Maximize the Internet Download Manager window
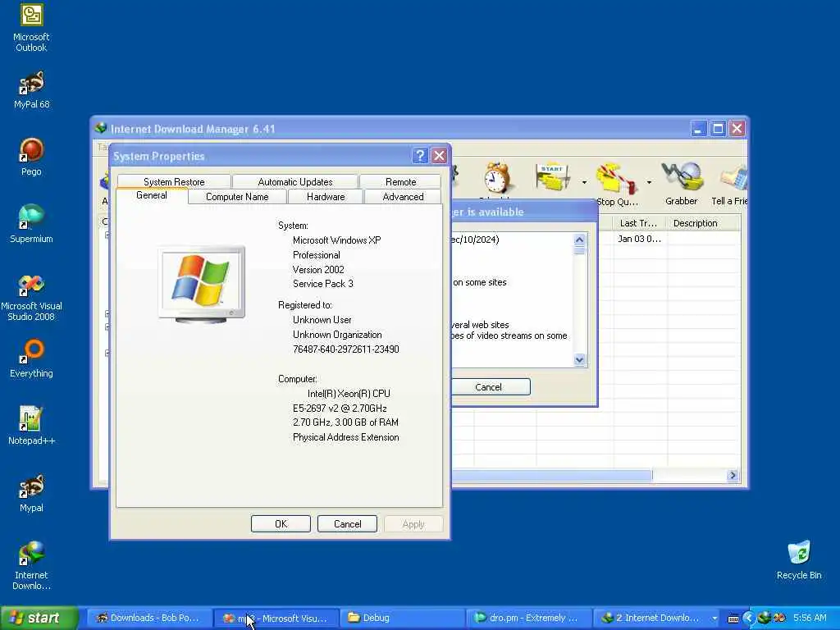Image resolution: width=840 pixels, height=630 pixels. click(718, 129)
